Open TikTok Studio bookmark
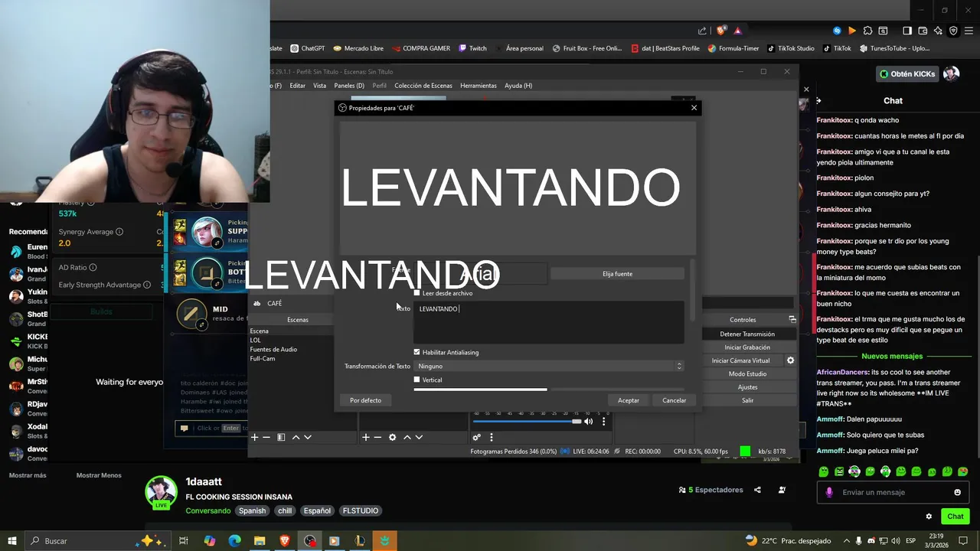 789,48
